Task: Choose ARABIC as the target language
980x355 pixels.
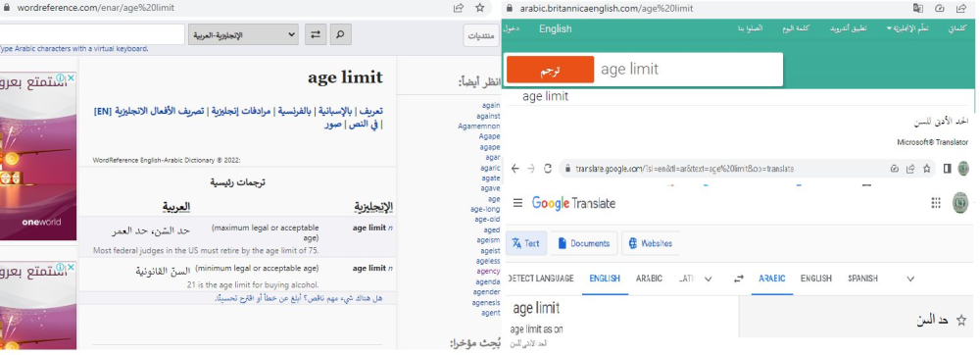Action: (x=772, y=279)
